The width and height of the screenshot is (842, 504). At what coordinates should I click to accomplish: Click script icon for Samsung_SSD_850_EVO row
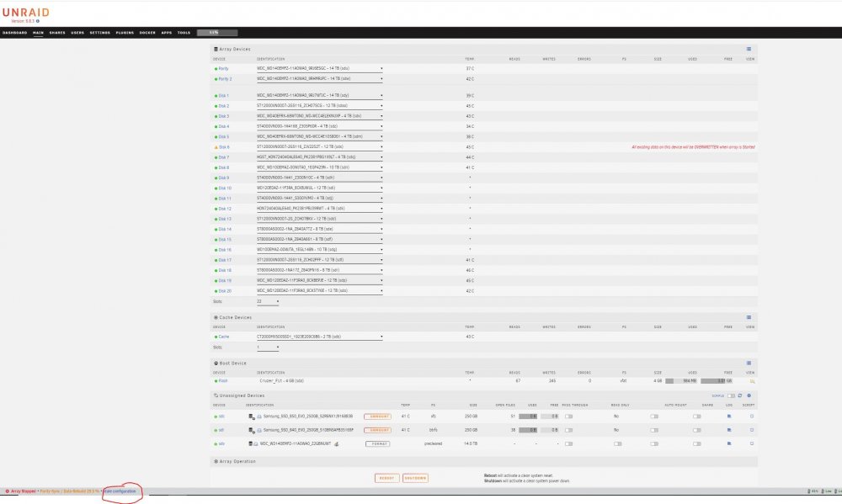752,416
